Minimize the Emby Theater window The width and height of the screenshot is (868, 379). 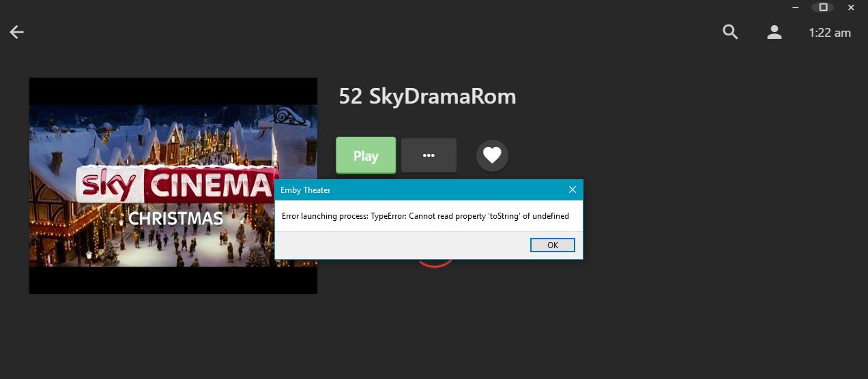coord(796,7)
